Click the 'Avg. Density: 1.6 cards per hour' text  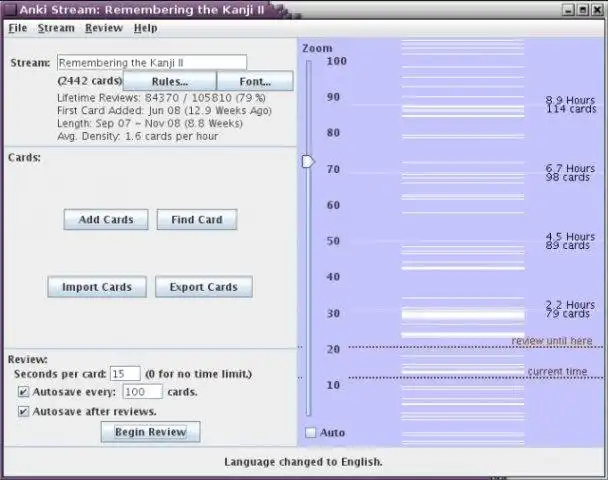click(138, 136)
